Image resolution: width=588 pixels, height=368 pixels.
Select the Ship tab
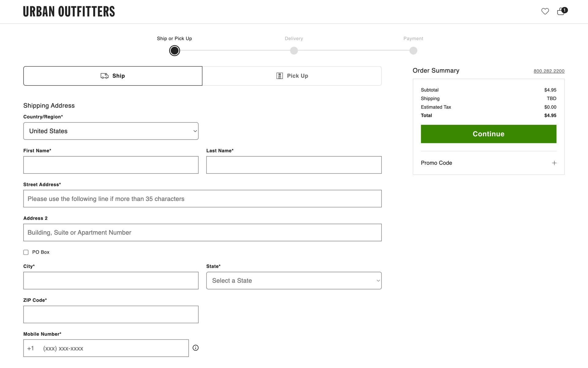[x=113, y=76]
